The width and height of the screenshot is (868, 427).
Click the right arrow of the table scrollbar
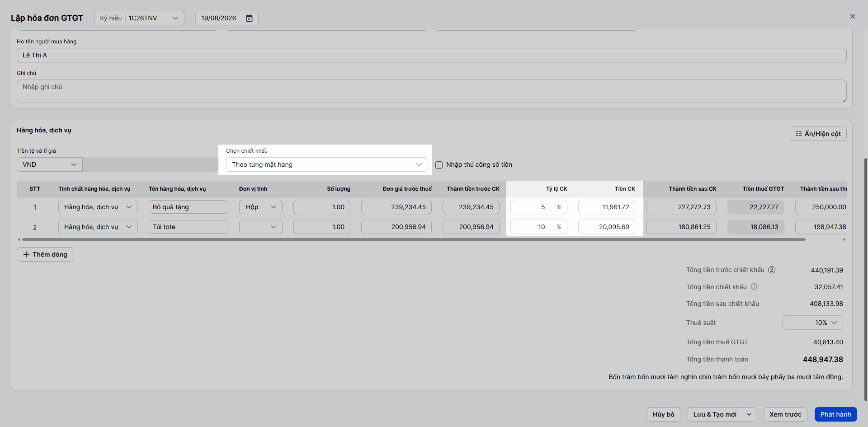click(844, 239)
